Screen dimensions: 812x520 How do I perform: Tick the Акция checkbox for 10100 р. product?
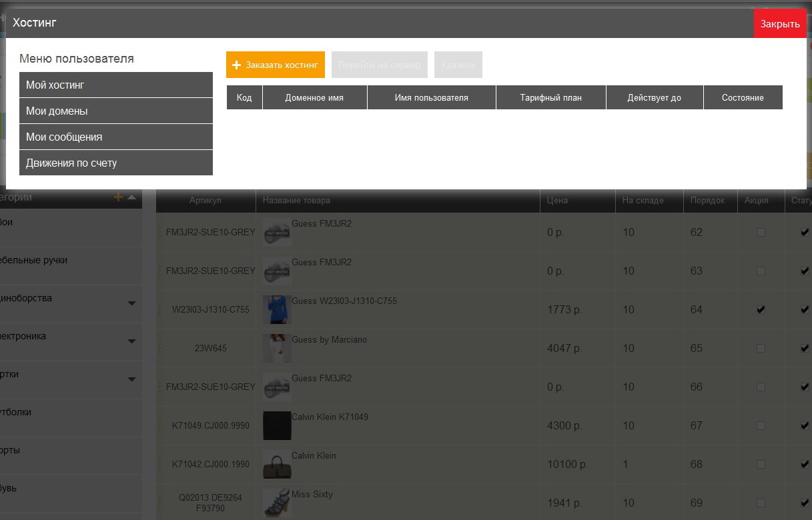click(x=761, y=465)
